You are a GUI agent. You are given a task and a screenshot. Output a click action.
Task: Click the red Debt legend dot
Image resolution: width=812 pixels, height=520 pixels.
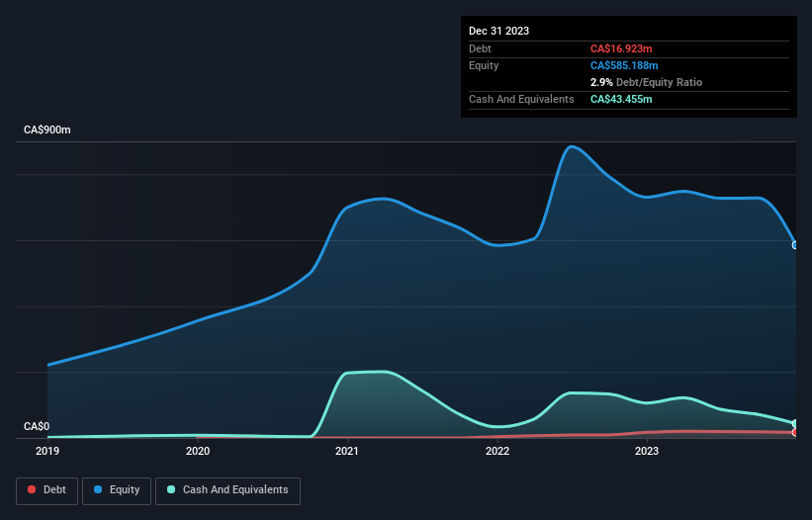coord(32,489)
